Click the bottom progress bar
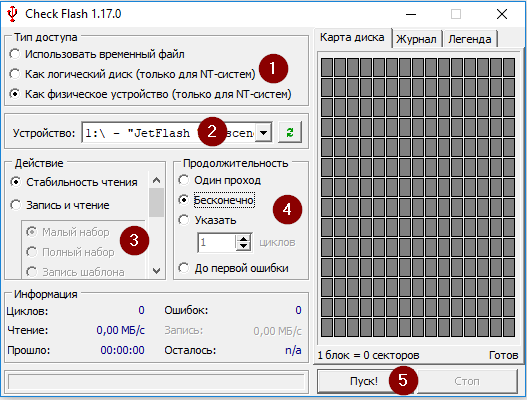Viewport: 527px width, 400px height. point(156,382)
